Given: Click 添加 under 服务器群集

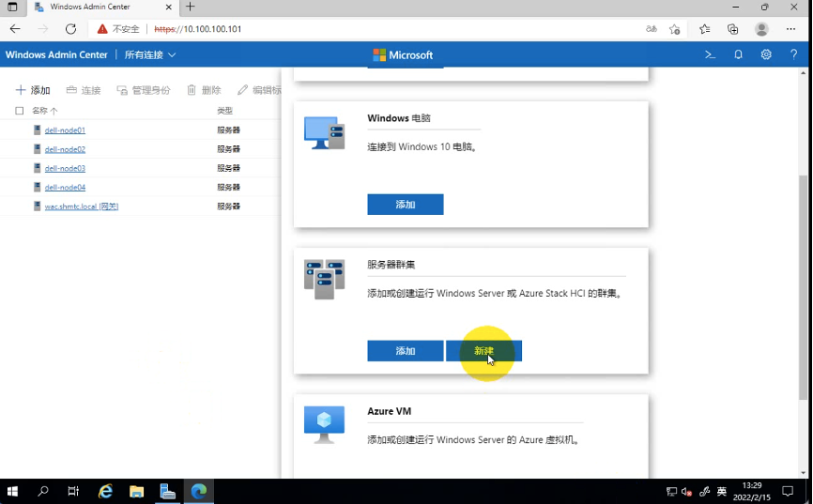Looking at the screenshot, I should click(406, 351).
